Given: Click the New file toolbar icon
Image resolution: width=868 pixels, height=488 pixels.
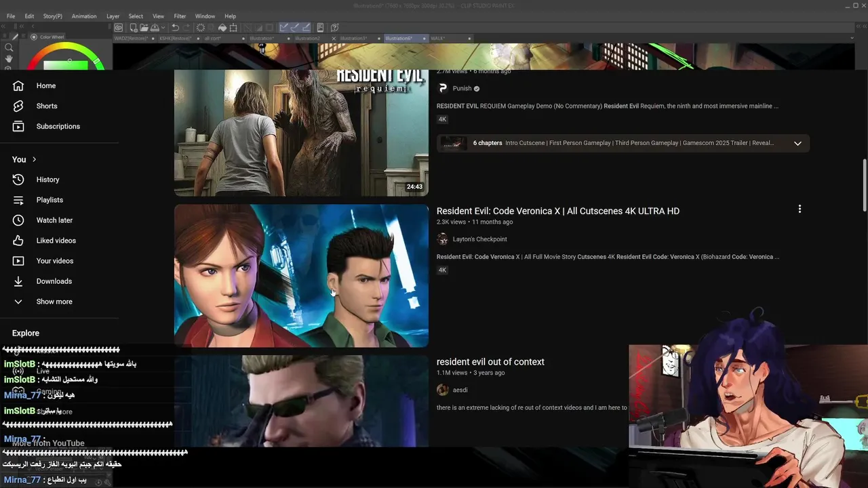Looking at the screenshot, I should 134,28.
